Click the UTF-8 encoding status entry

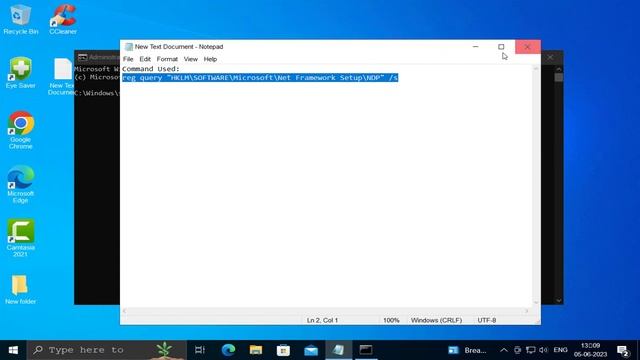(487, 320)
